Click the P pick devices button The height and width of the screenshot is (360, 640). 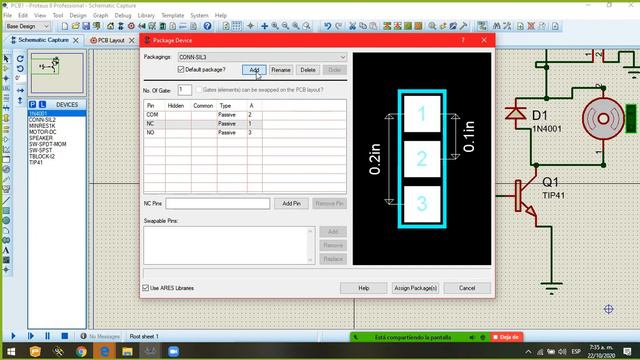click(33, 104)
